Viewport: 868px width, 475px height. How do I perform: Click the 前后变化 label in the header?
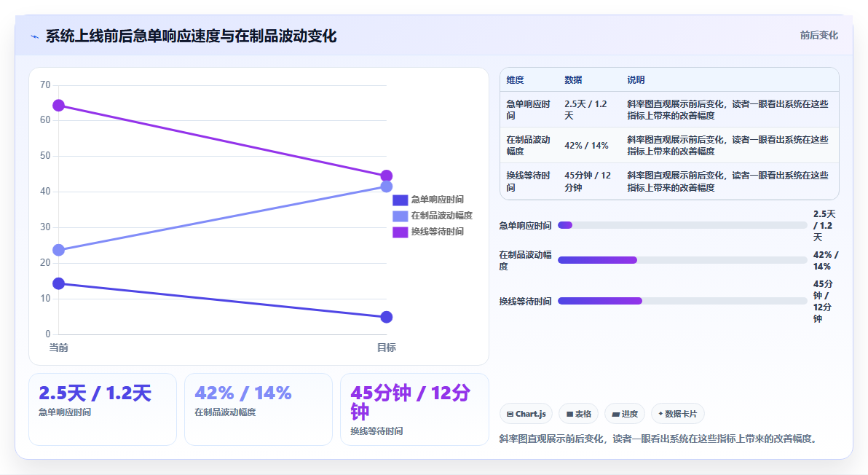[818, 36]
